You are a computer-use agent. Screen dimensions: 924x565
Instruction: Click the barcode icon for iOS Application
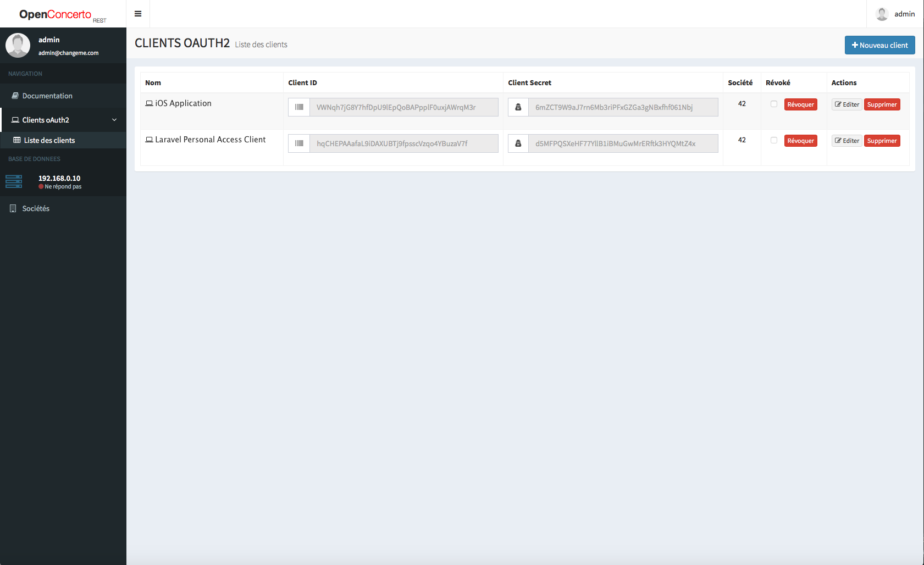[299, 107]
